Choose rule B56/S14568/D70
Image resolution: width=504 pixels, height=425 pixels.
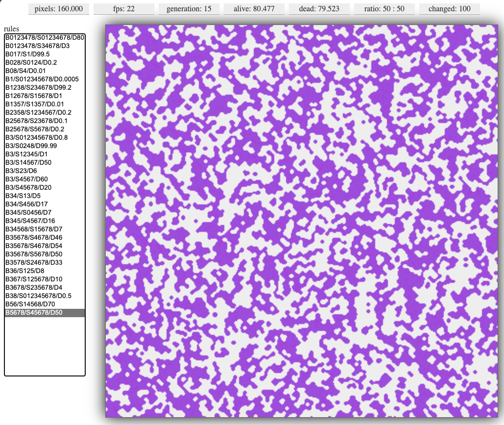30,304
